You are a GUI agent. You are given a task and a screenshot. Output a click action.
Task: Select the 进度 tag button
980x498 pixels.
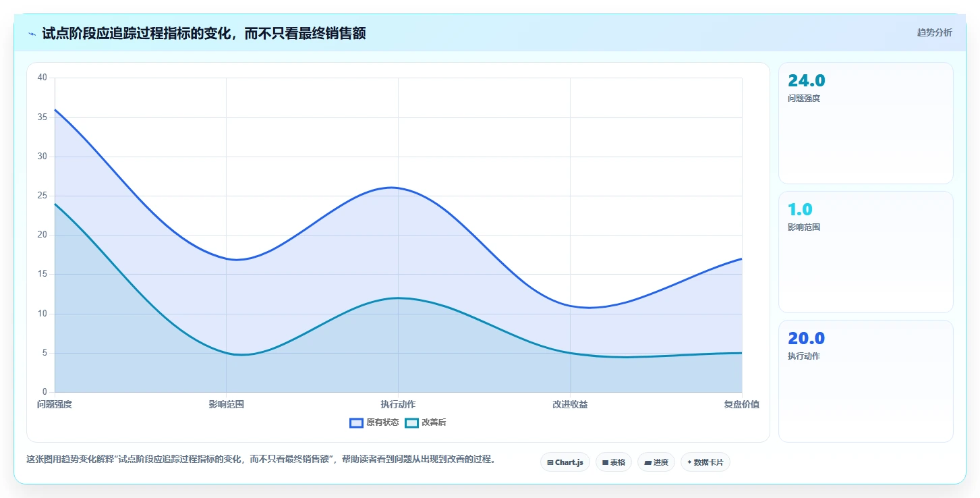[656, 462]
